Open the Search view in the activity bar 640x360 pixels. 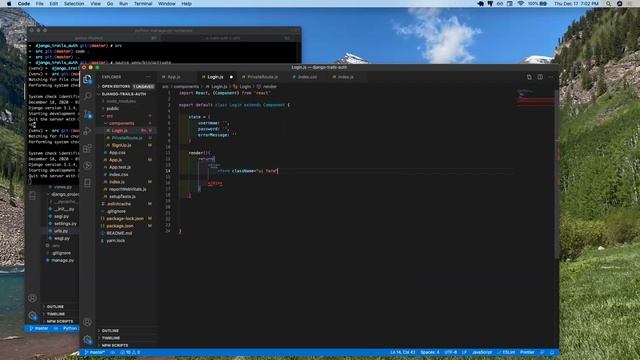coord(87,96)
